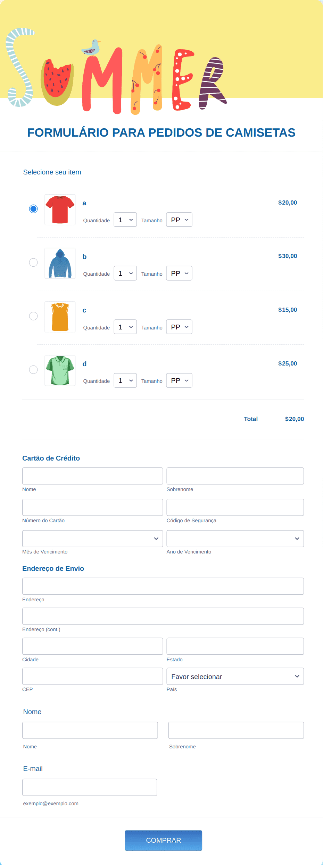Image resolution: width=323 pixels, height=868 pixels.
Task: Click the green polo shirt image
Action: [60, 370]
